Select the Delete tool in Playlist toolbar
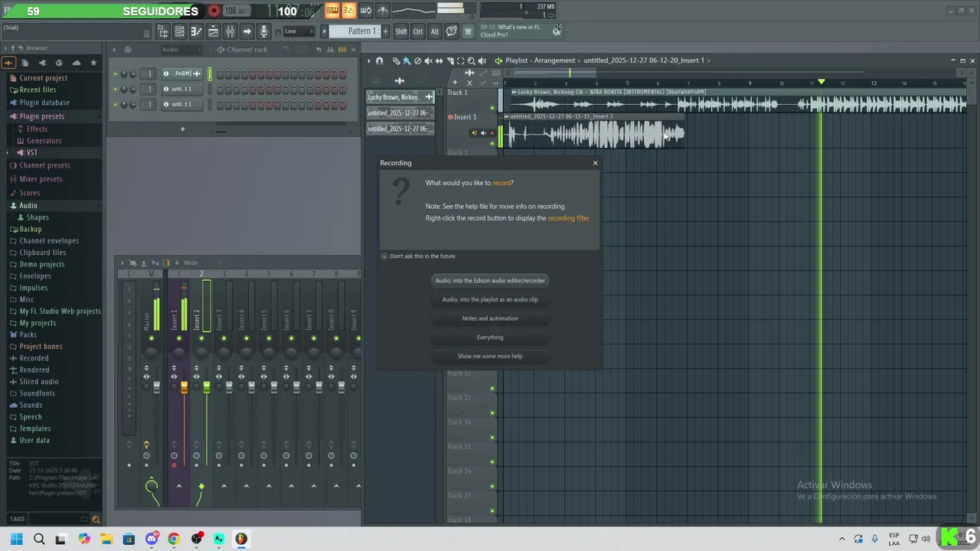 (417, 60)
